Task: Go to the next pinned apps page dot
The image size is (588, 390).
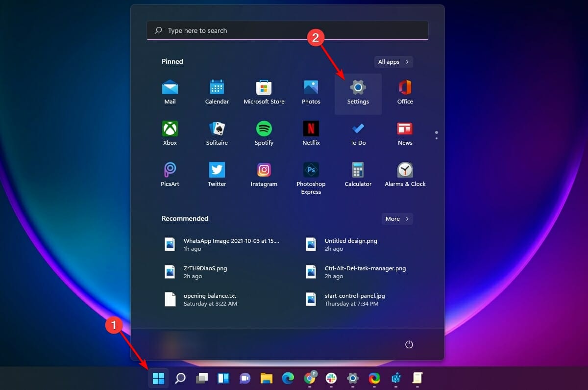Action: click(x=436, y=138)
